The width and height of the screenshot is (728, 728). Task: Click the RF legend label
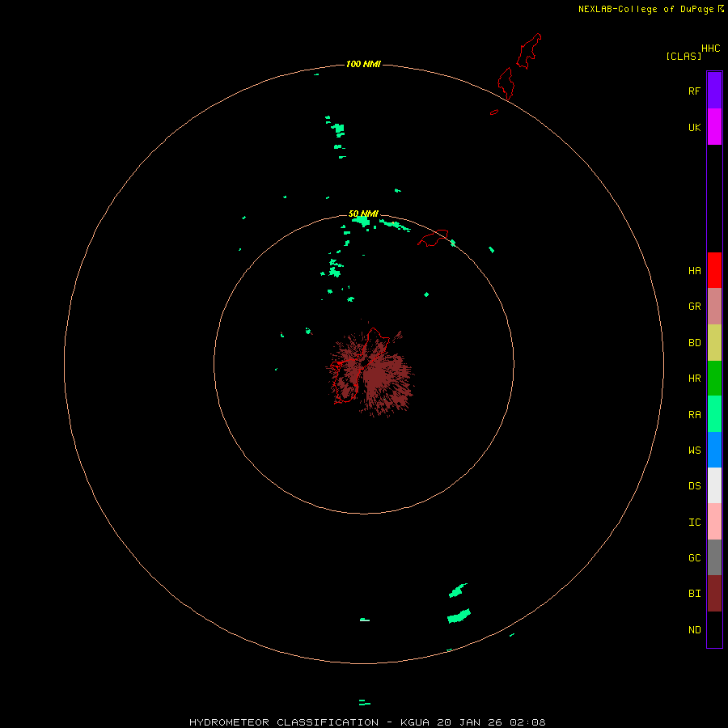click(x=694, y=91)
